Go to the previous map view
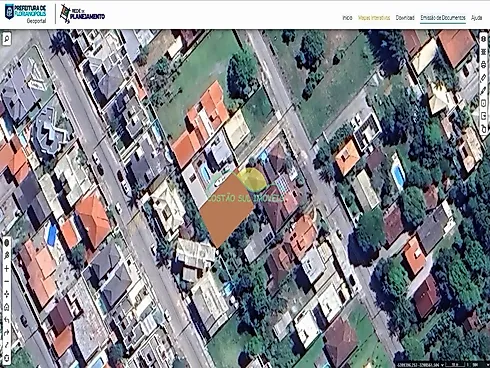Viewport: 490px width, 368px height. click(x=7, y=320)
